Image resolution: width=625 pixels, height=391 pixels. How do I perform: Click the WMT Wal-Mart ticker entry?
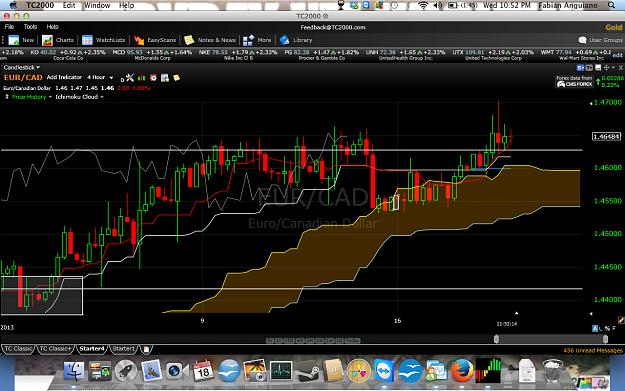pos(575,55)
